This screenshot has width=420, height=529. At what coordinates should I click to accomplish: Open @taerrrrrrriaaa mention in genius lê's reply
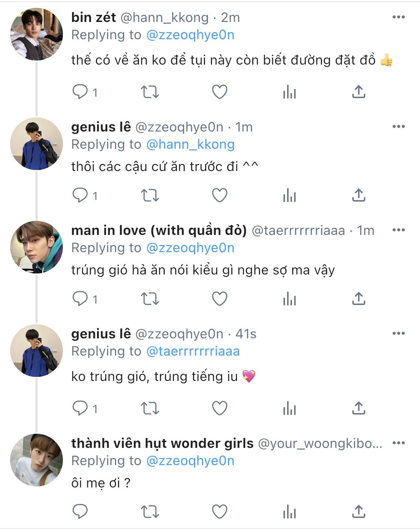click(x=193, y=352)
